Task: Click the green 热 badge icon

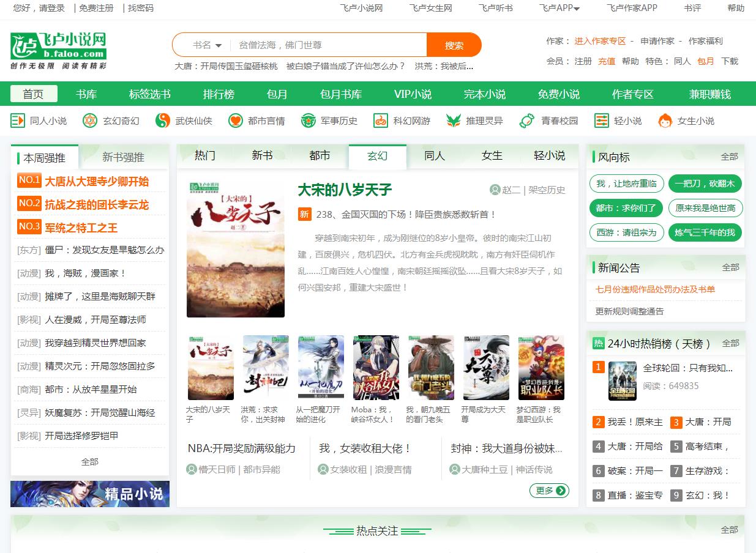Action: pyautogui.click(x=599, y=343)
